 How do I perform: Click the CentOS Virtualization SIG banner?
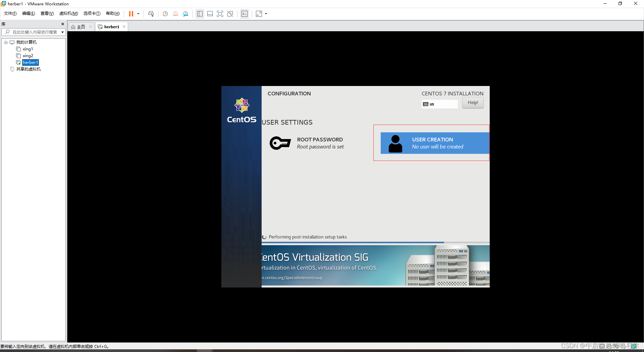point(375,265)
